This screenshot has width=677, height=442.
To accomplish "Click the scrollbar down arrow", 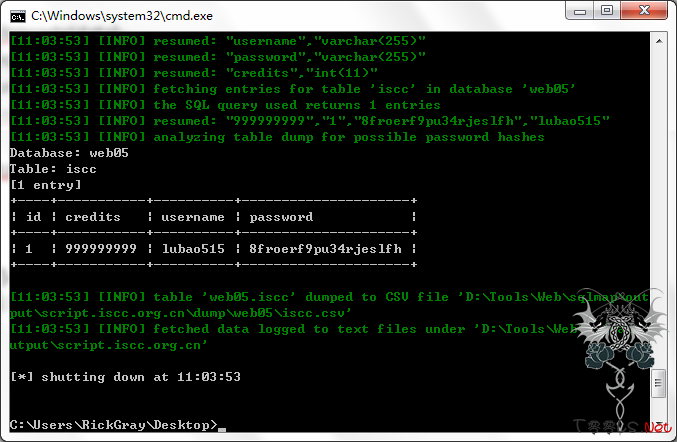I will coord(659,424).
